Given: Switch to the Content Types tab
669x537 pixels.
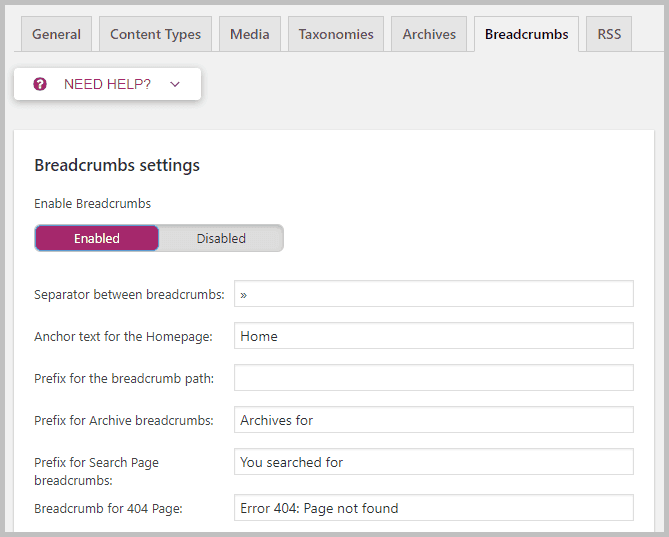Looking at the screenshot, I should click(155, 34).
